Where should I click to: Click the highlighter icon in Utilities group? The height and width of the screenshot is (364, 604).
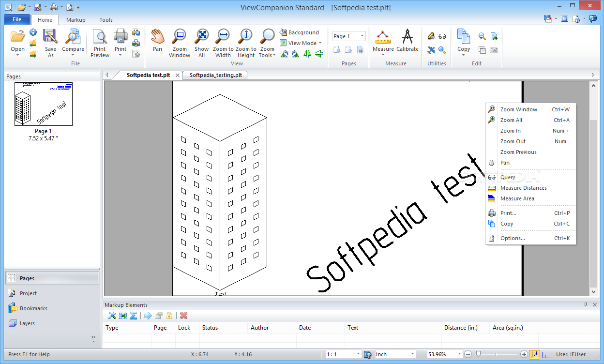(431, 36)
